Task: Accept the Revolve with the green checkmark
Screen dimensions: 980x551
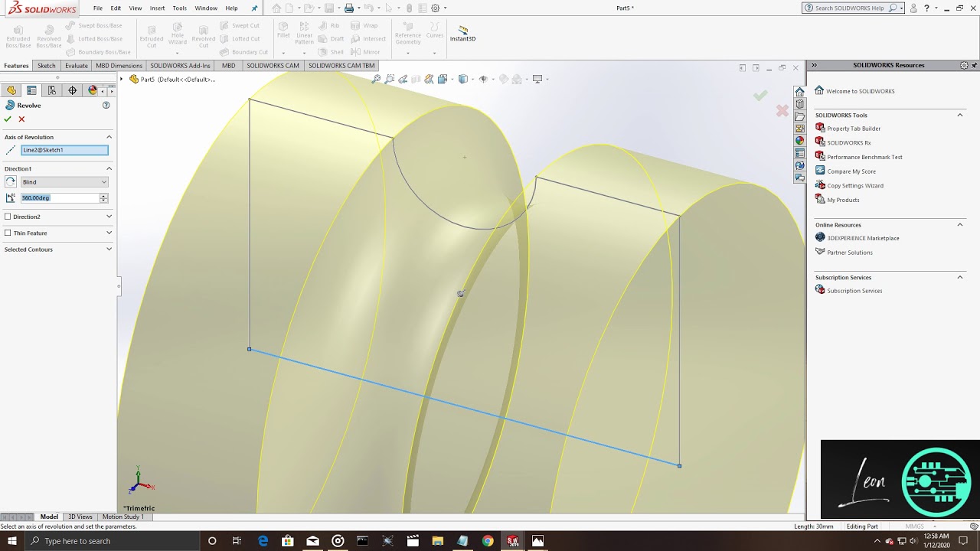Action: coord(8,119)
